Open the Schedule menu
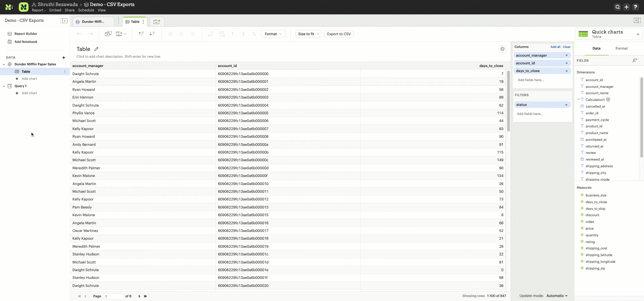644x301 pixels. (86, 10)
